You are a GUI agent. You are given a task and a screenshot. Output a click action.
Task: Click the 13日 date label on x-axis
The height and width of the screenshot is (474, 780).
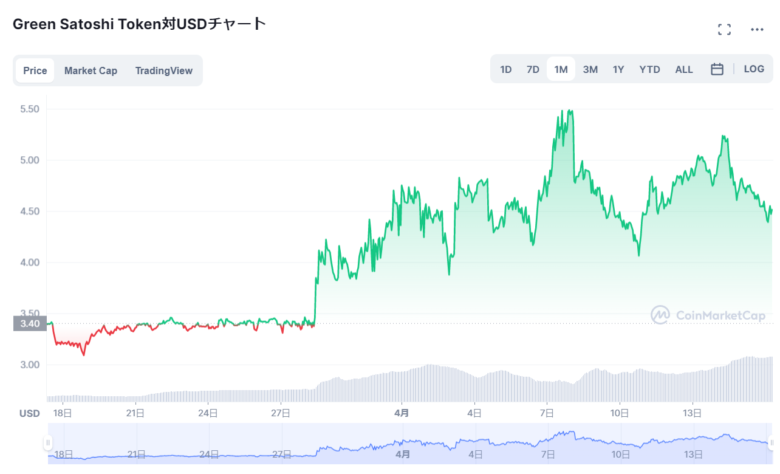[692, 413]
